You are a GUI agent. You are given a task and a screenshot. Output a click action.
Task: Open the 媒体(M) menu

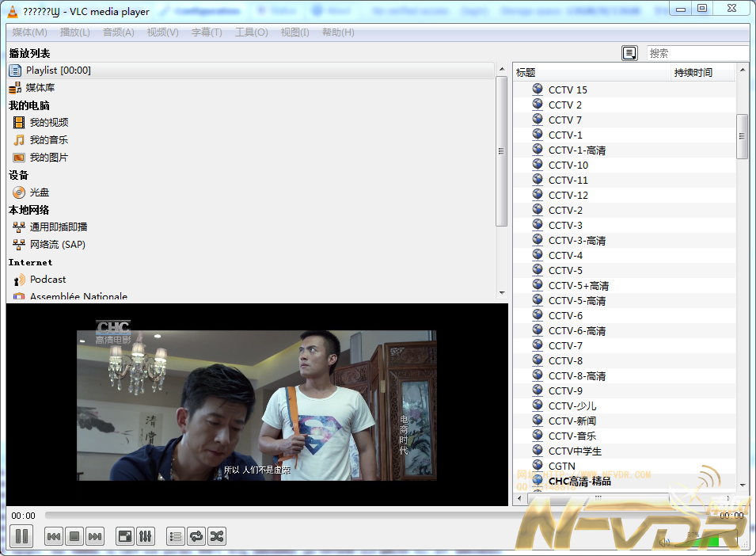(x=30, y=32)
